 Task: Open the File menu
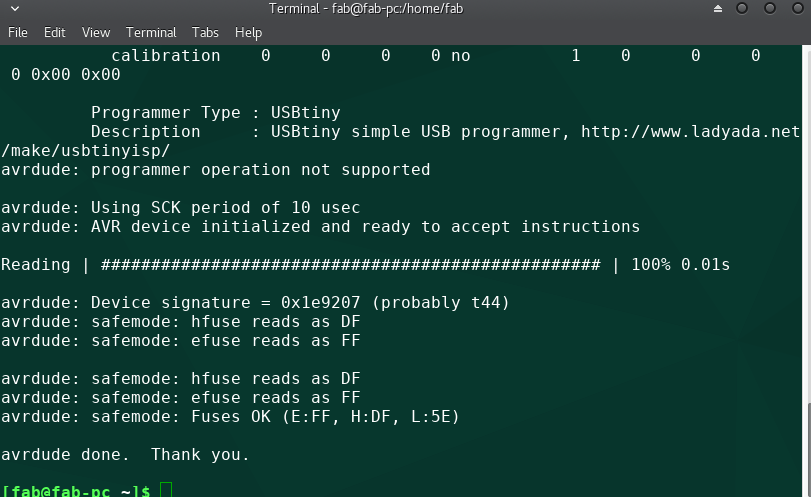coord(17,32)
